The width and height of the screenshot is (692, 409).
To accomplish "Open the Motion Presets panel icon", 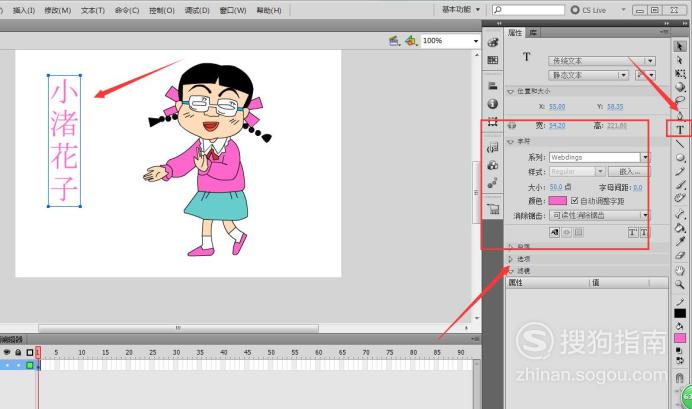I will [493, 183].
